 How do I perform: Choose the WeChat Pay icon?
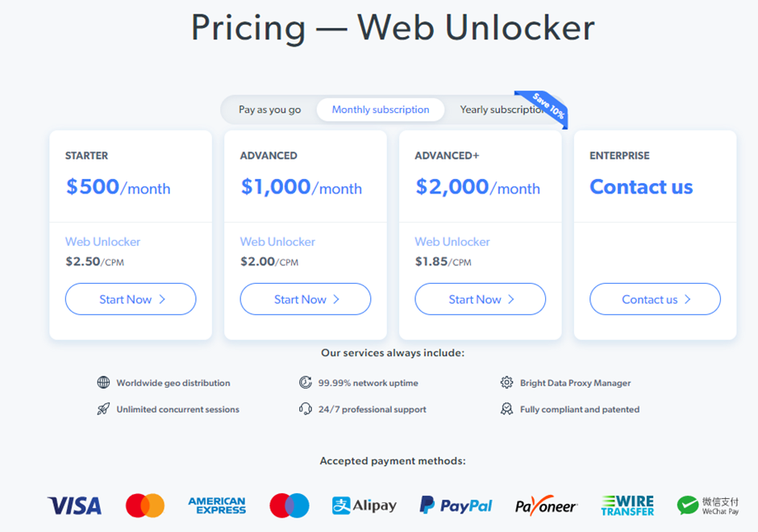708,505
